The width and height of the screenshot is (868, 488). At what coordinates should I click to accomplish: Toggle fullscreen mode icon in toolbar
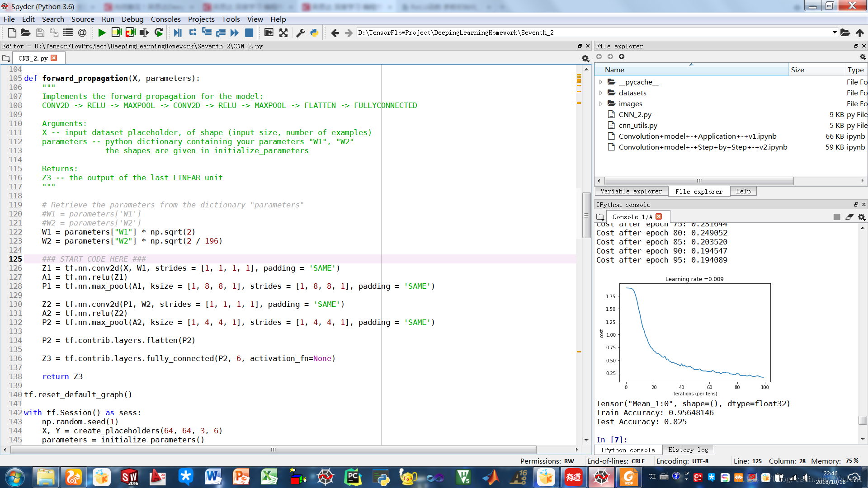pos(283,33)
